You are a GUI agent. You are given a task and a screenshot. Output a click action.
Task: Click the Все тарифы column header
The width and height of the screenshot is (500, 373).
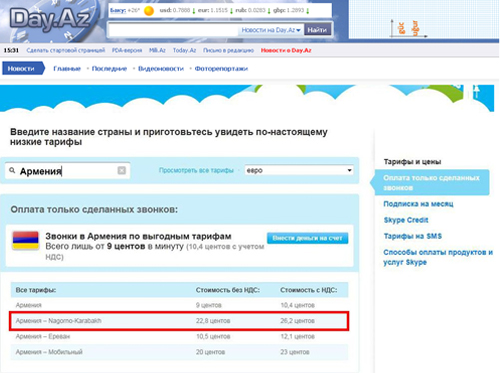pyautogui.click(x=36, y=290)
